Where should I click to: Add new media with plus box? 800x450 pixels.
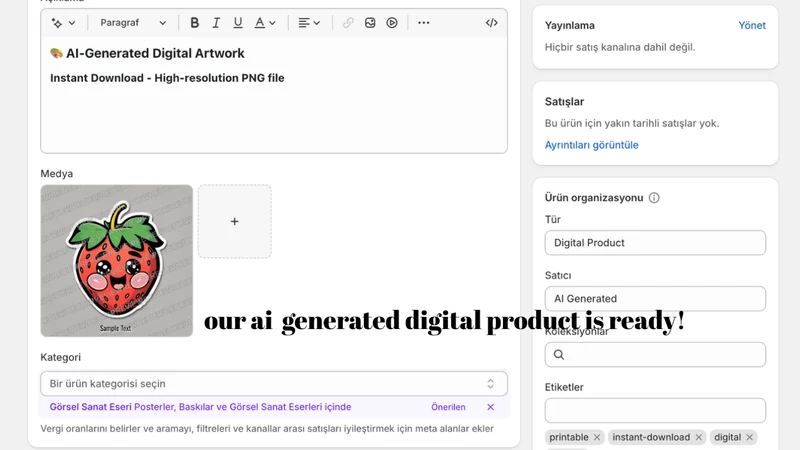(235, 221)
